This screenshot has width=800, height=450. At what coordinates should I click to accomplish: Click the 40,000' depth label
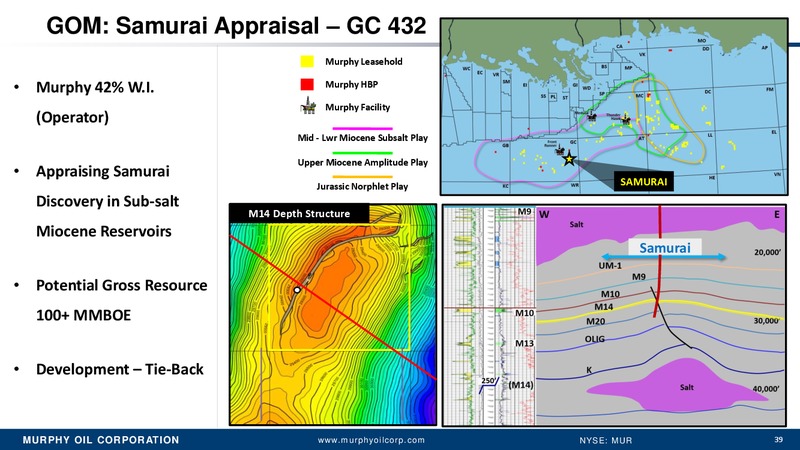(x=766, y=389)
